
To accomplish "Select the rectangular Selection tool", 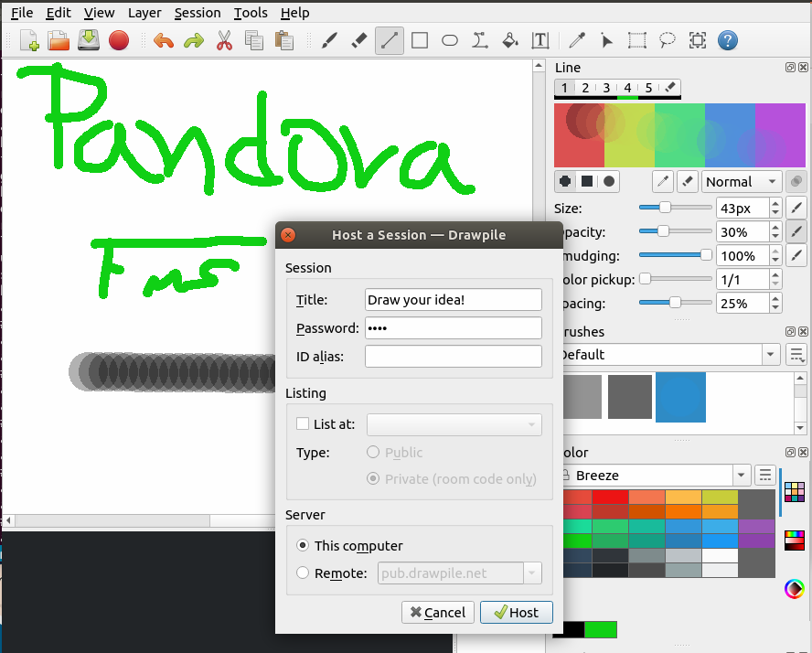I will (x=637, y=40).
